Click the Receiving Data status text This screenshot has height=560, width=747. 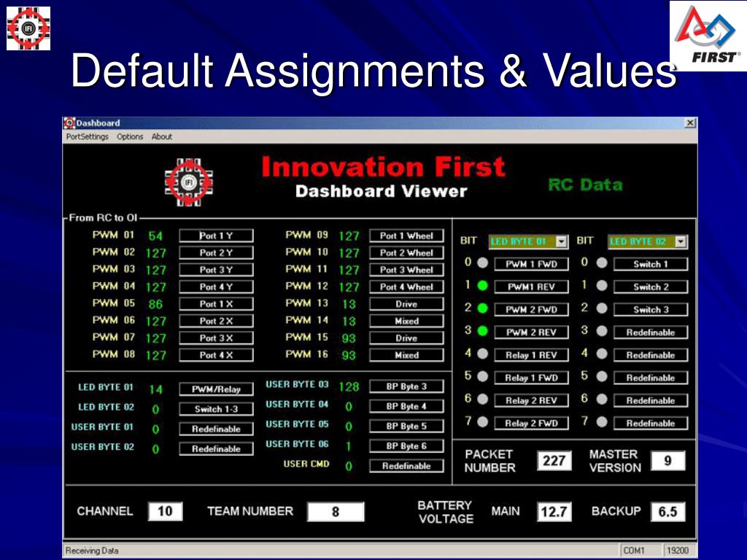pyautogui.click(x=92, y=551)
